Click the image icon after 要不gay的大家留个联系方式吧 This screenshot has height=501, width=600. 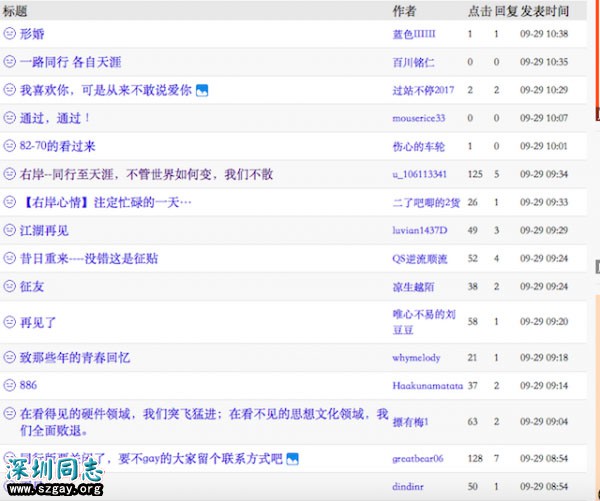pyautogui.click(x=293, y=459)
